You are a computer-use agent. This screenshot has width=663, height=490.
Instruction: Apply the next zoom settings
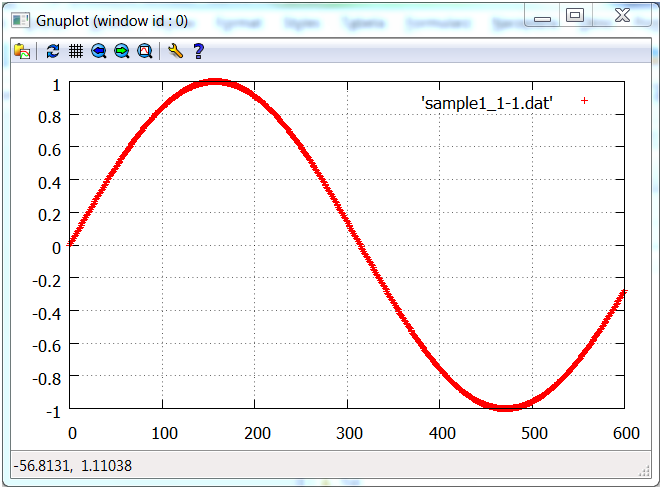pos(122,51)
